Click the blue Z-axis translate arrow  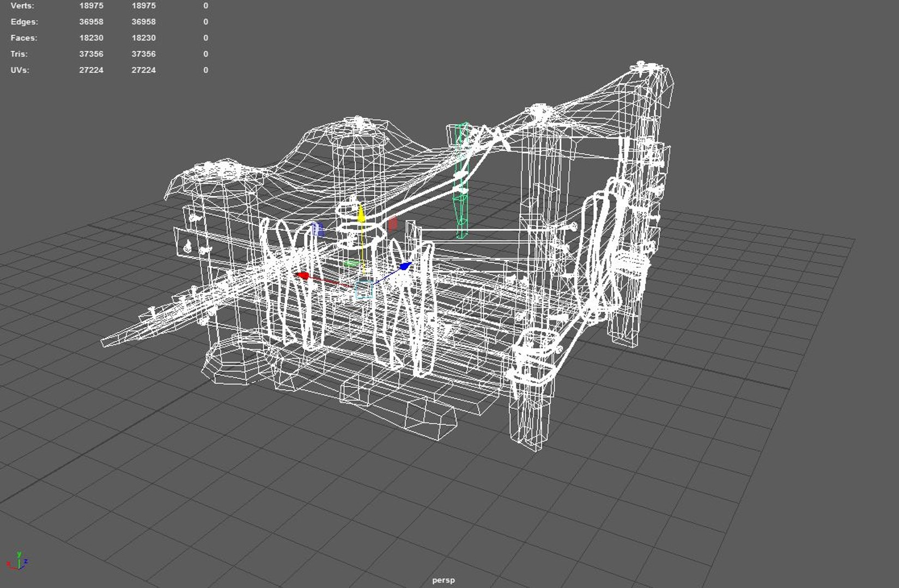[405, 266]
